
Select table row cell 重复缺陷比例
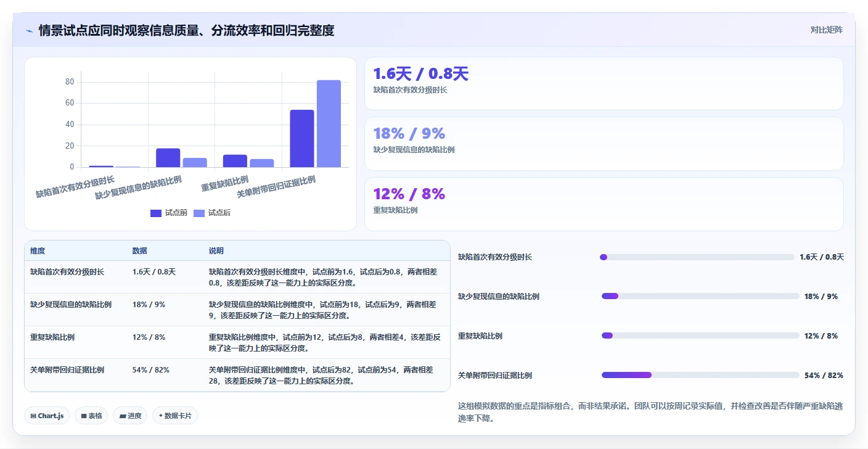coord(52,337)
